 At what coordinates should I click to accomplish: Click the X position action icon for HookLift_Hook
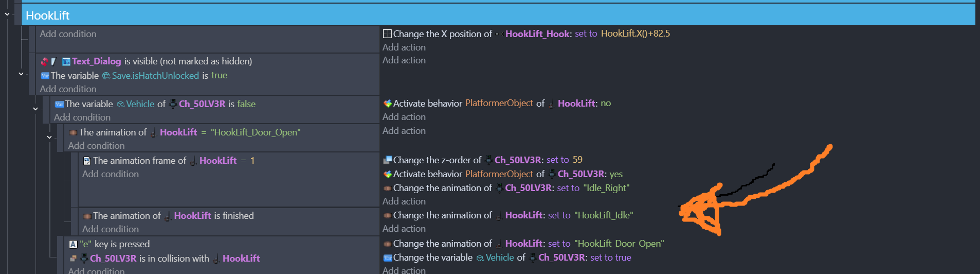387,34
